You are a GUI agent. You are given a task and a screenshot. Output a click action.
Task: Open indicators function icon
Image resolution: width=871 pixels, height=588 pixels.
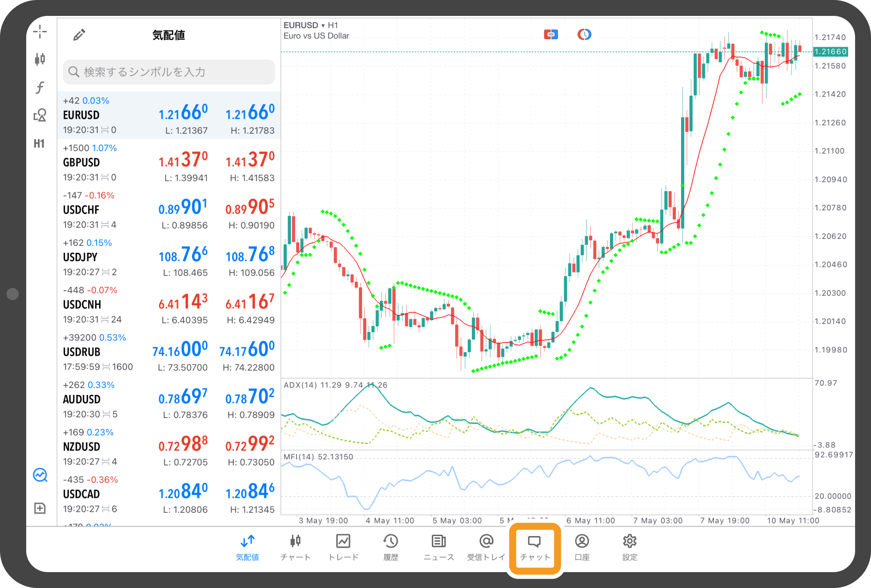point(40,87)
